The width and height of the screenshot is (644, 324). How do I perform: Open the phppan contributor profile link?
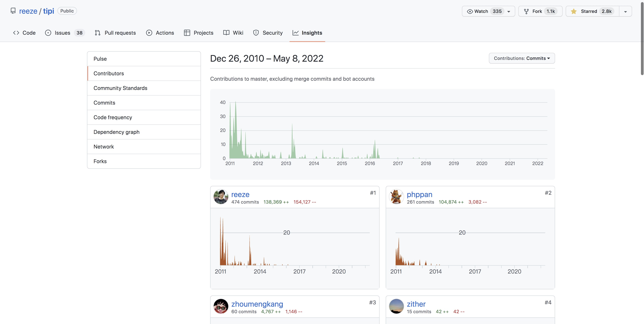419,194
